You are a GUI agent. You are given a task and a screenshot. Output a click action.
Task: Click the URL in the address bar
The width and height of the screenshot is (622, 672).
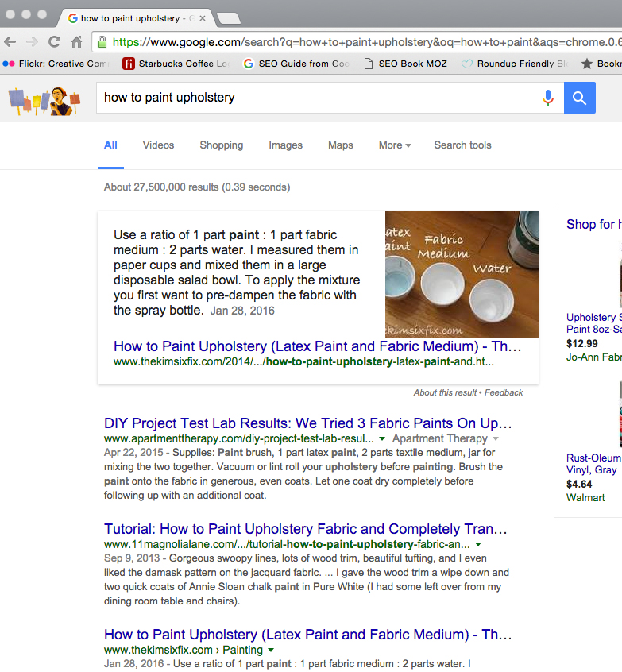(367, 42)
